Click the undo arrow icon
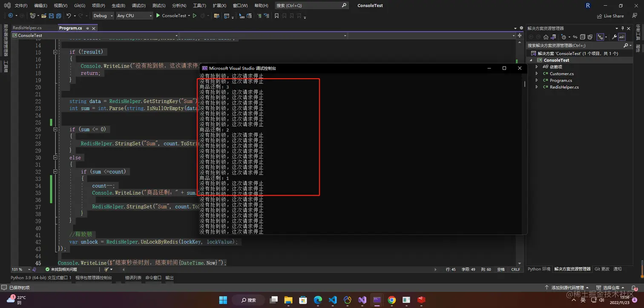 [x=69, y=16]
